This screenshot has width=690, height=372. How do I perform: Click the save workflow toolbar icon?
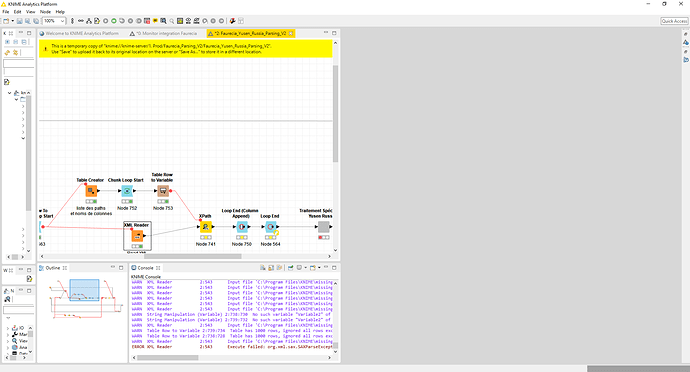[19, 21]
